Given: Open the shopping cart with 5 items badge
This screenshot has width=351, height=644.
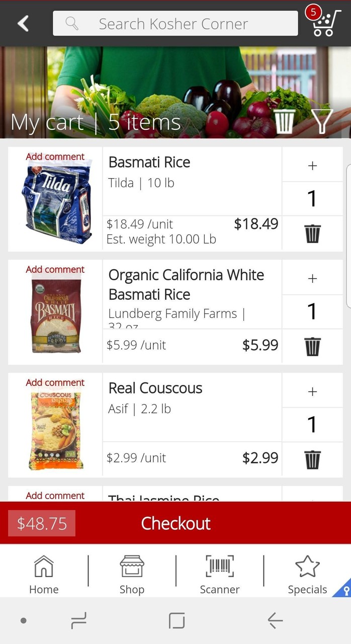Looking at the screenshot, I should 324,23.
